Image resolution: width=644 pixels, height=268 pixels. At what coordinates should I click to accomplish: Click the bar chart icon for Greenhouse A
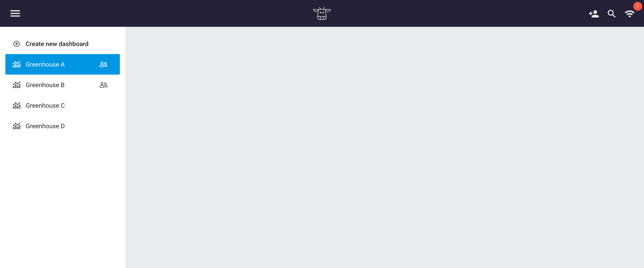coord(16,64)
